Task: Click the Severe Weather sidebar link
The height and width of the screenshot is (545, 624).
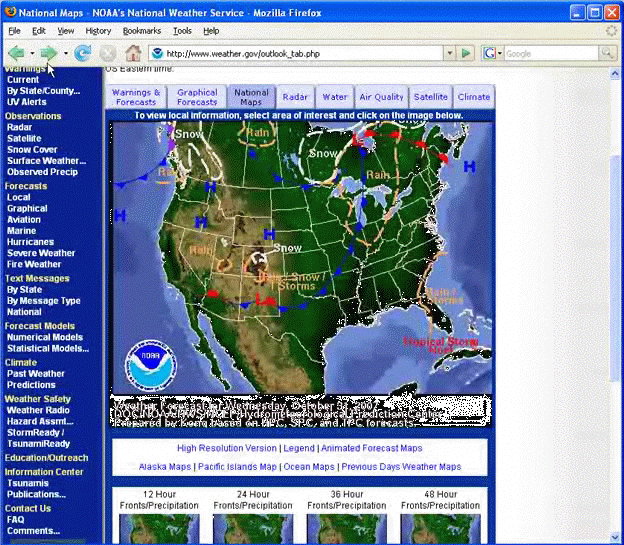Action: click(x=41, y=253)
